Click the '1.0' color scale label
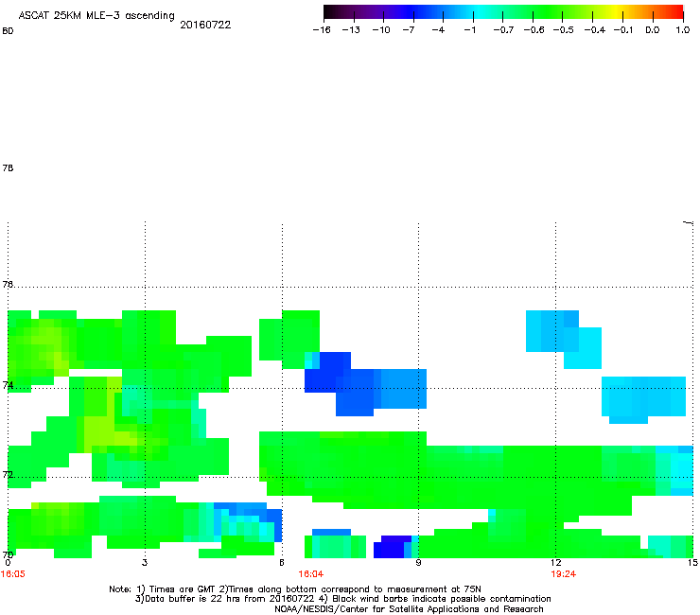The width and height of the screenshot is (700, 615). (x=683, y=30)
